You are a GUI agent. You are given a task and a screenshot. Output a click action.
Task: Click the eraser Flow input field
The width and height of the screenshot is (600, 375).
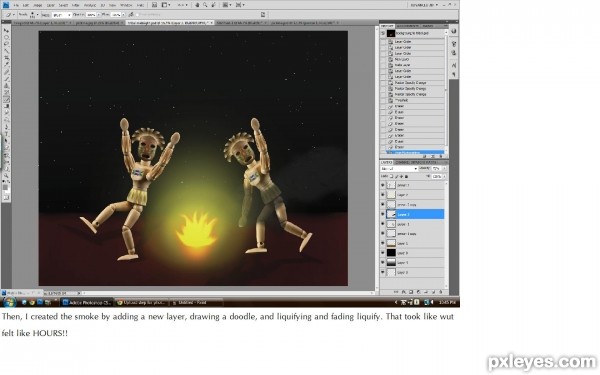pos(116,15)
